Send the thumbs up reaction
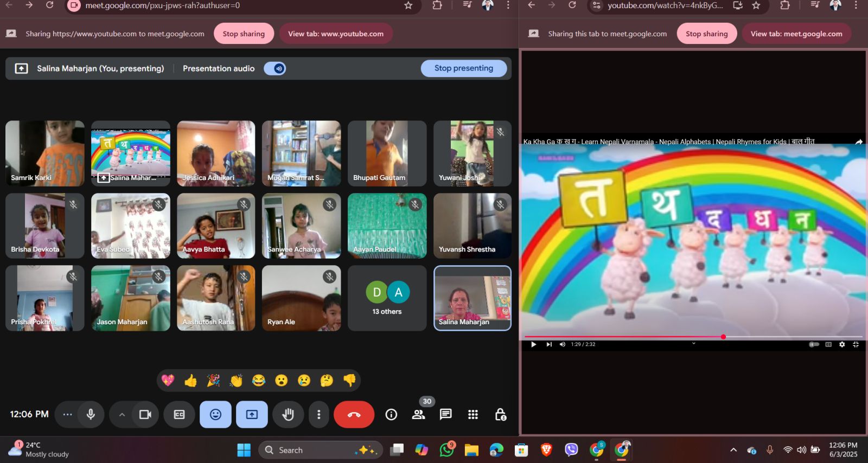The image size is (868, 463). pos(190,381)
